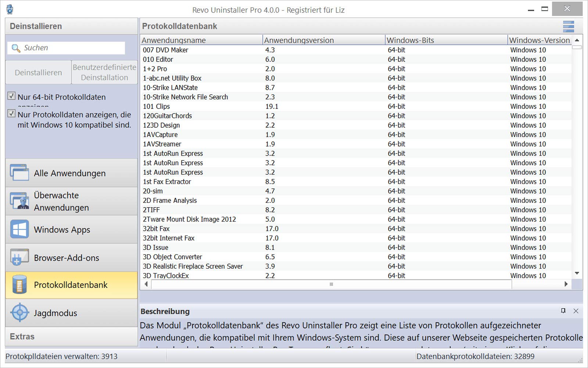The width and height of the screenshot is (588, 368).
Task: Sort by Anwendungsversion column
Action: coord(324,40)
